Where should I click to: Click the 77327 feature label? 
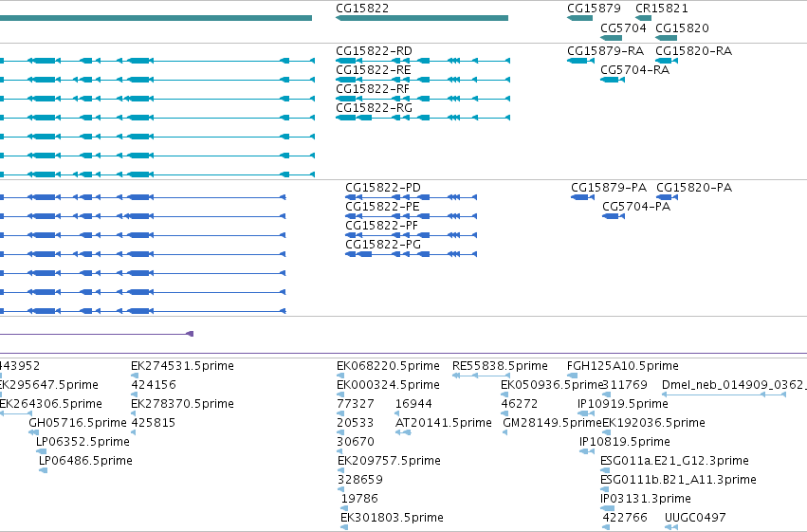coord(355,404)
